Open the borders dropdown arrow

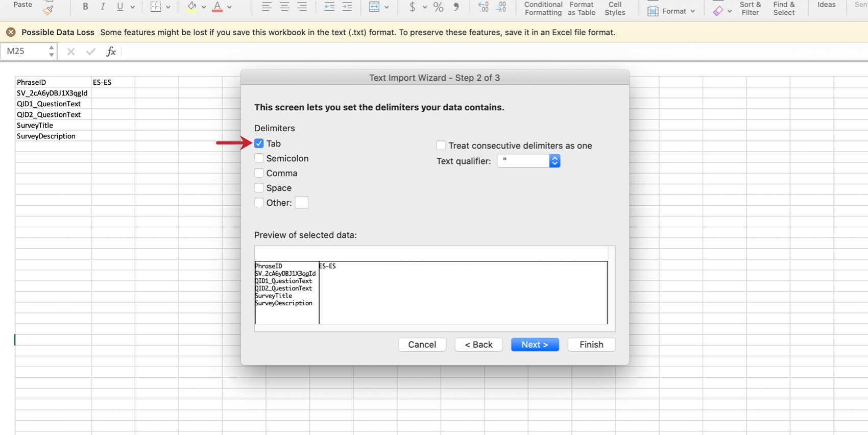point(168,7)
